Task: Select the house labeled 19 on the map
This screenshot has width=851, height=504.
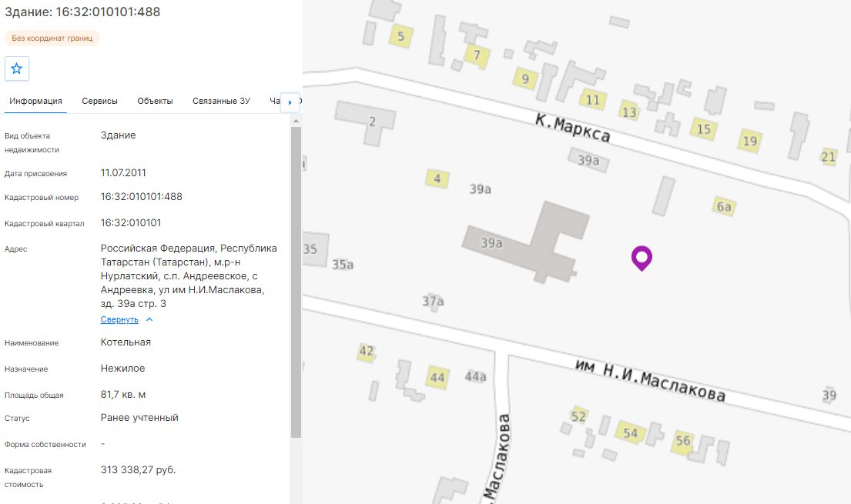Action: coord(750,142)
